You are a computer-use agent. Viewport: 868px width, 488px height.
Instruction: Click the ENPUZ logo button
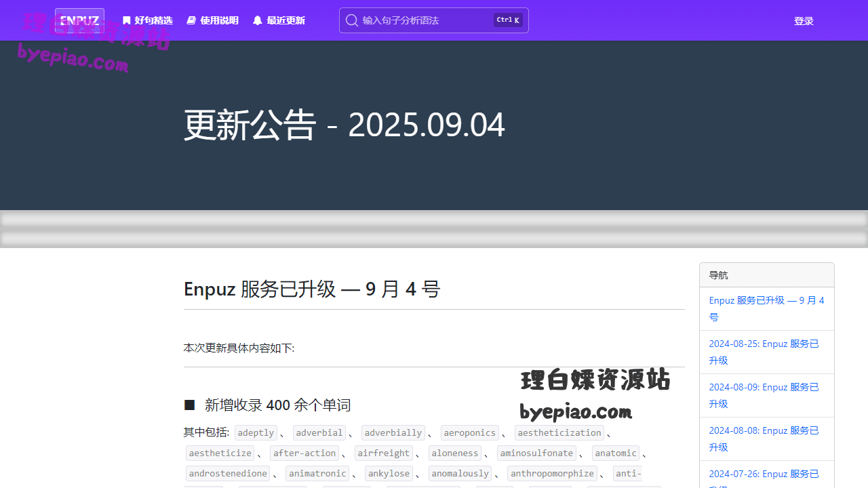(x=79, y=20)
